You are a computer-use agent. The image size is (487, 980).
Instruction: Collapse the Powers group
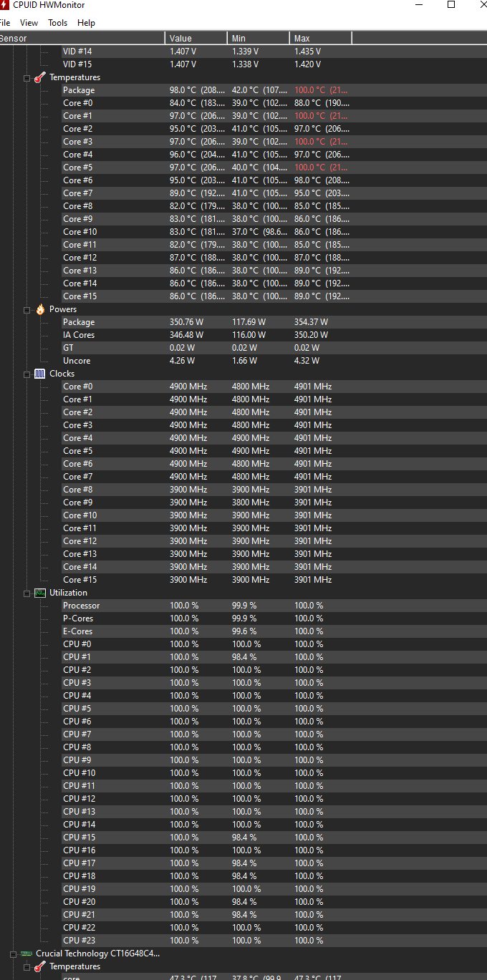(x=26, y=310)
